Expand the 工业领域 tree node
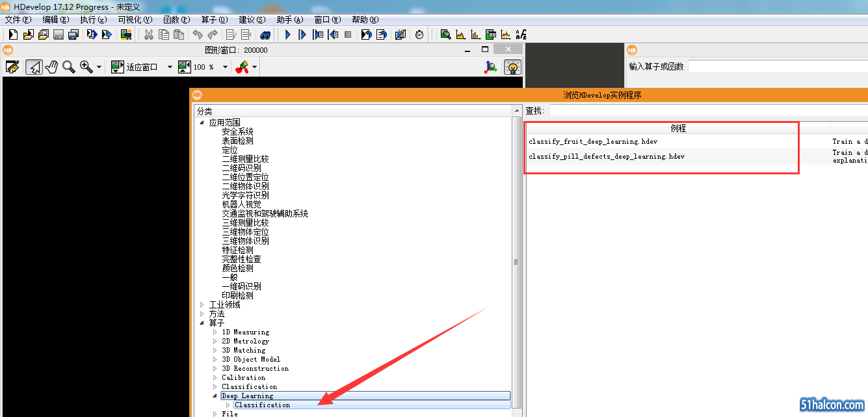 (202, 304)
